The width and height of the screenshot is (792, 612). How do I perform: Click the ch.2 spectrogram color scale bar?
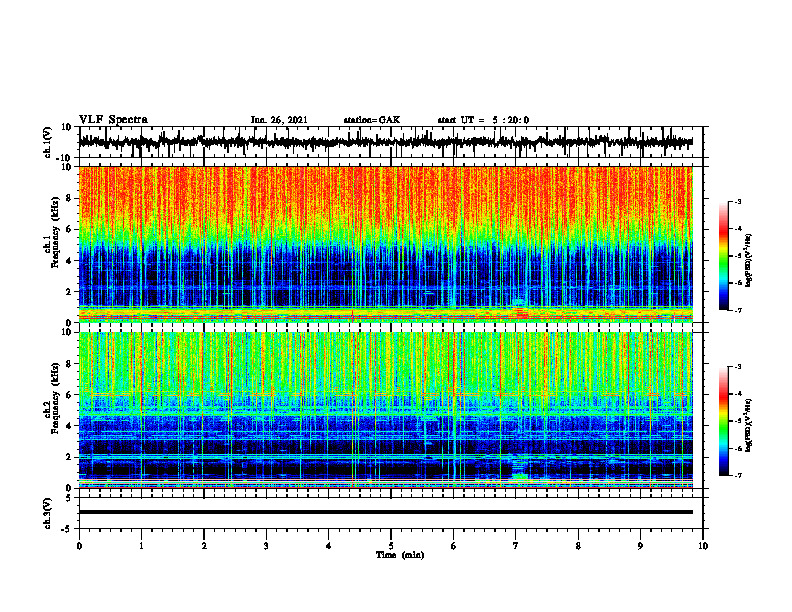[x=724, y=421]
